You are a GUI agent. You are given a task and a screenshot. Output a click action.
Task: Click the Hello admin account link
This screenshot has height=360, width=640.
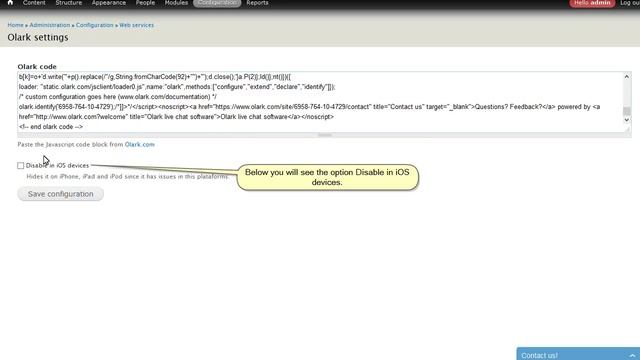coord(592,3)
